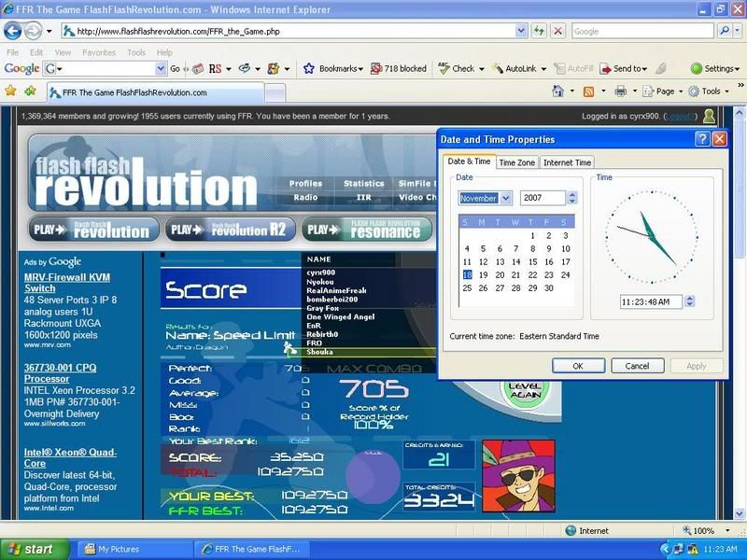
Task: Open the Page dropdown menu
Action: point(664,91)
